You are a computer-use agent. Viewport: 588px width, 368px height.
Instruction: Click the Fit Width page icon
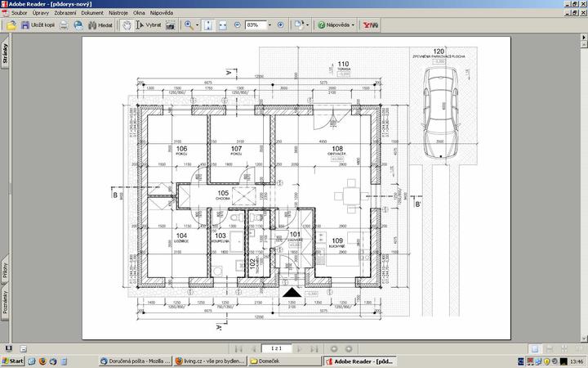coord(224,25)
